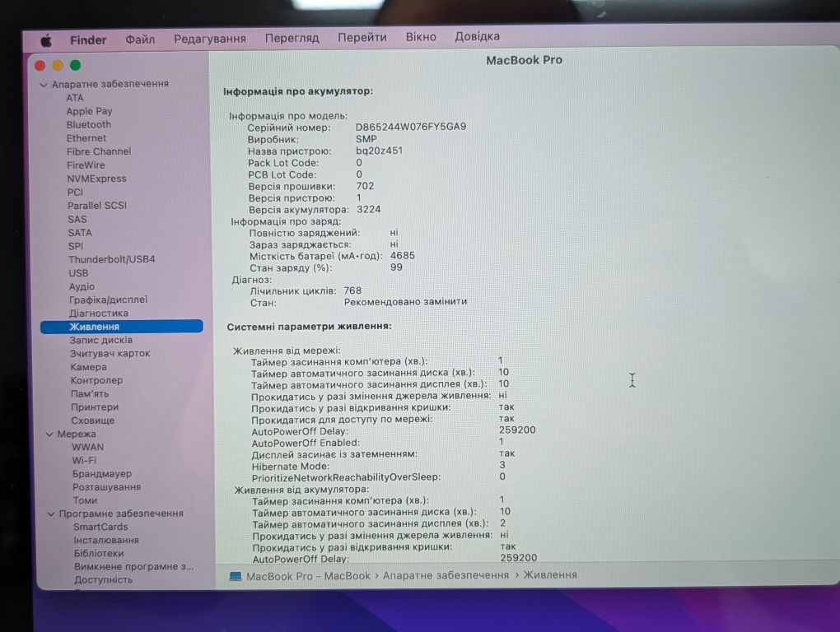The image size is (840, 632).
Task: Open the Довідка menu
Action: coord(478,36)
